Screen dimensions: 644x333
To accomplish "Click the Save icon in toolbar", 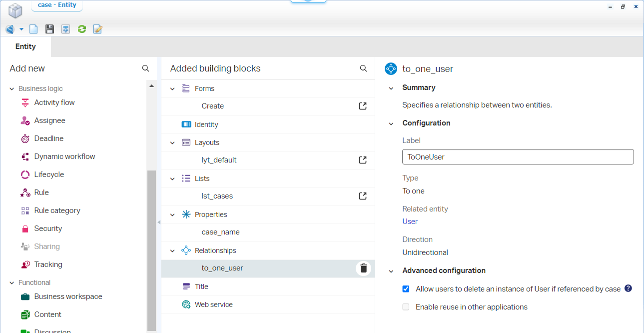I will (x=49, y=29).
